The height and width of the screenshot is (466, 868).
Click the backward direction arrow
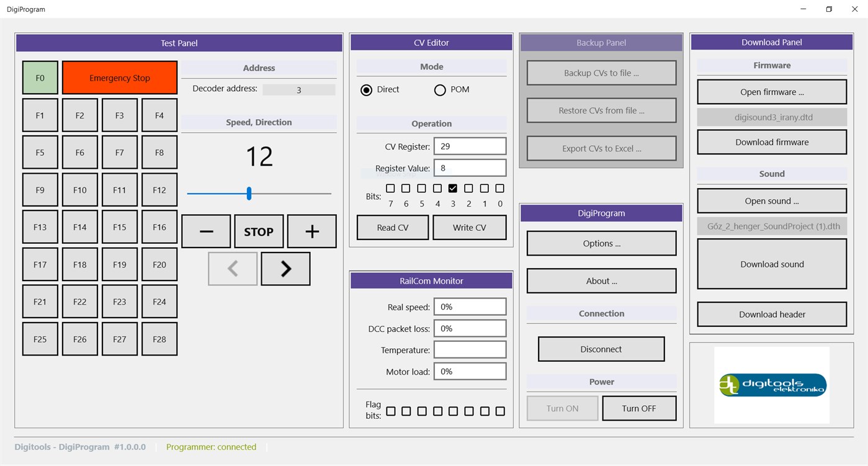[x=232, y=268]
